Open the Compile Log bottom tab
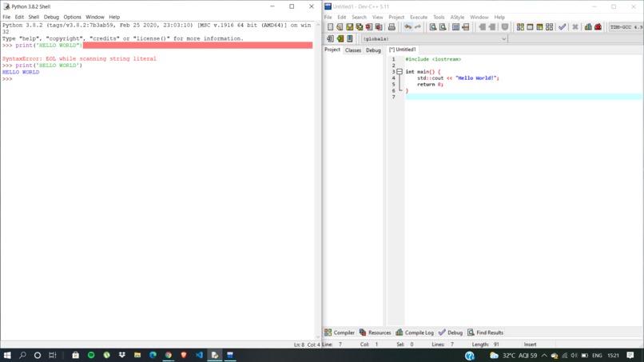The image size is (644, 362). [x=415, y=332]
